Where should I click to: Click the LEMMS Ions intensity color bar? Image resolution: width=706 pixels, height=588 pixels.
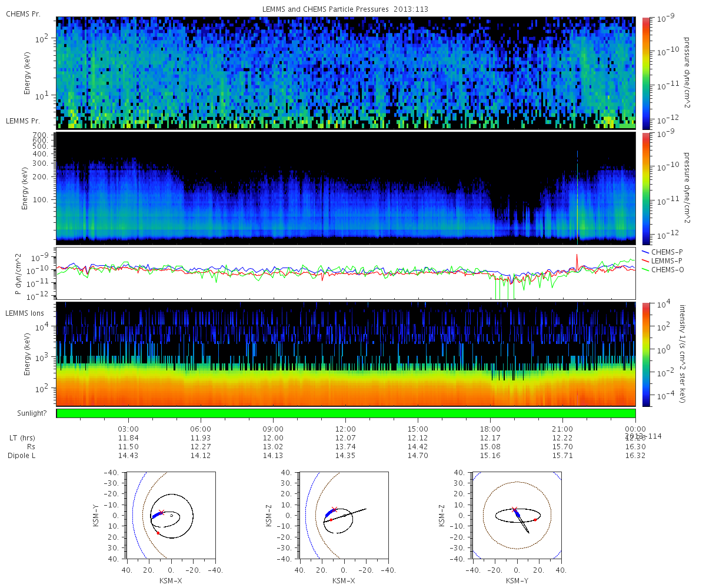coord(645,354)
